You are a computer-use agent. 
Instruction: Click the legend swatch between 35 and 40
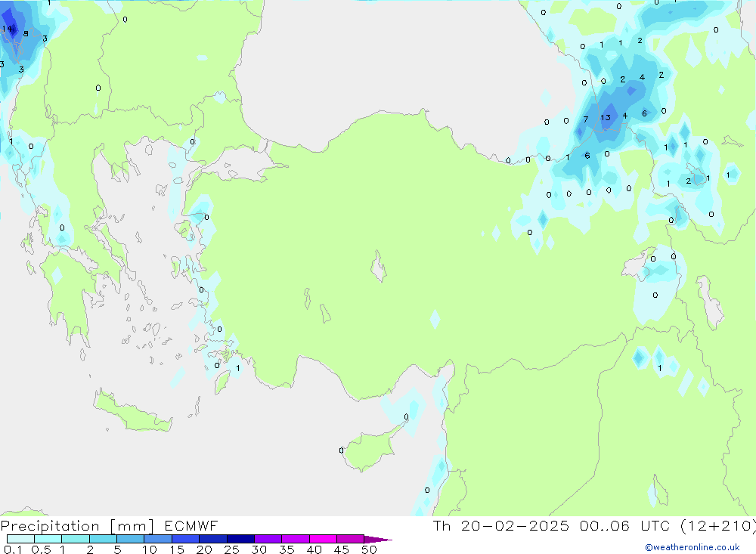point(295,539)
